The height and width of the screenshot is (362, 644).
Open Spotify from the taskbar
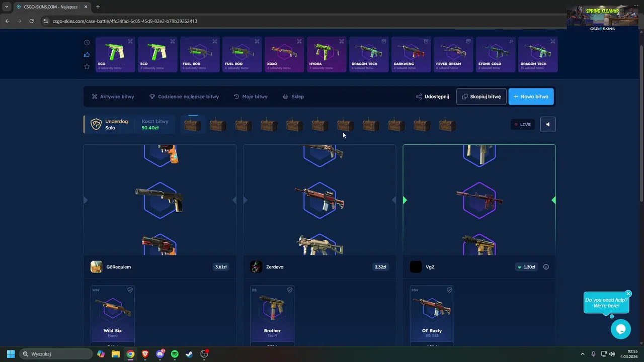tap(175, 354)
